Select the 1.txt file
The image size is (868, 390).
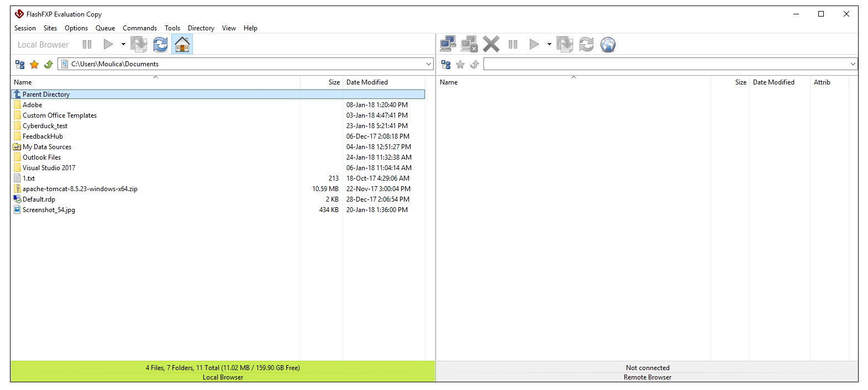coord(218,178)
